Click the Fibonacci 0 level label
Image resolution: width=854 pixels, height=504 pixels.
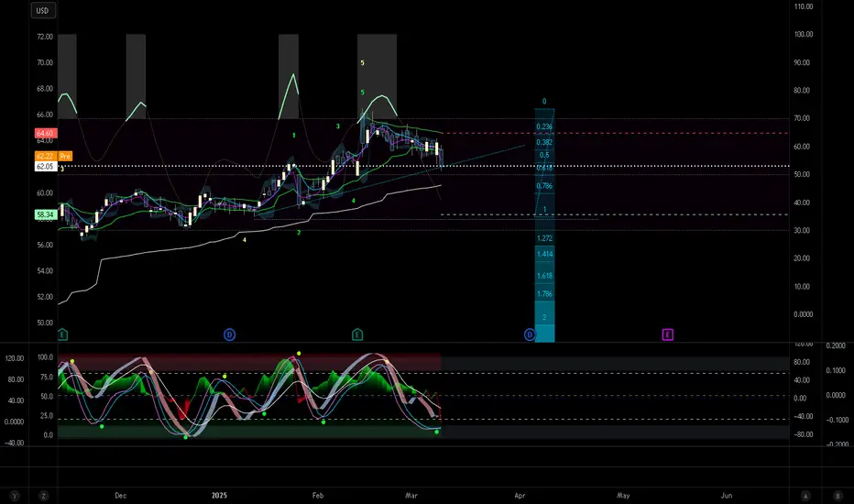(544, 102)
